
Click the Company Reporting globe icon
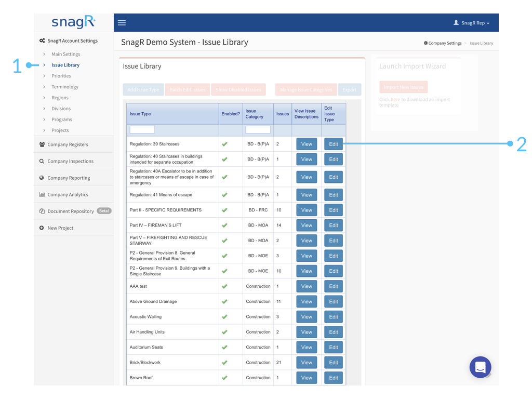point(42,178)
